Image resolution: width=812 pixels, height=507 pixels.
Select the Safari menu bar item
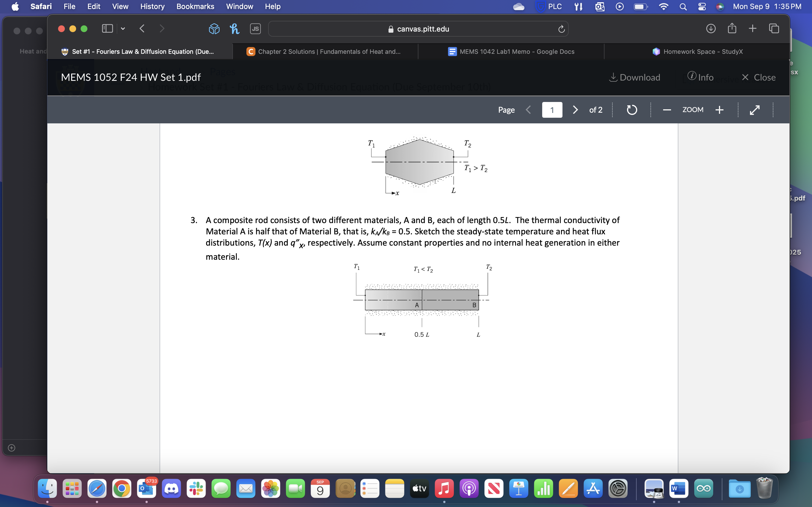(x=40, y=6)
